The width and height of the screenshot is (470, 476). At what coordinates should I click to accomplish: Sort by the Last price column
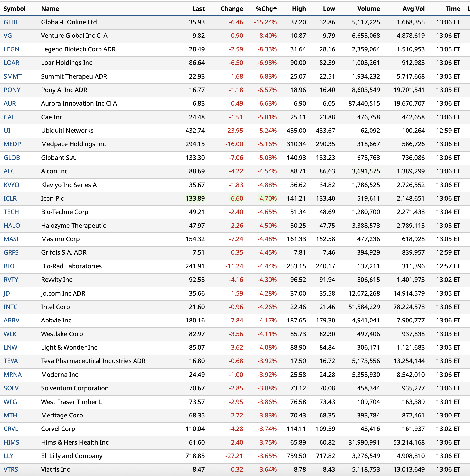click(198, 9)
